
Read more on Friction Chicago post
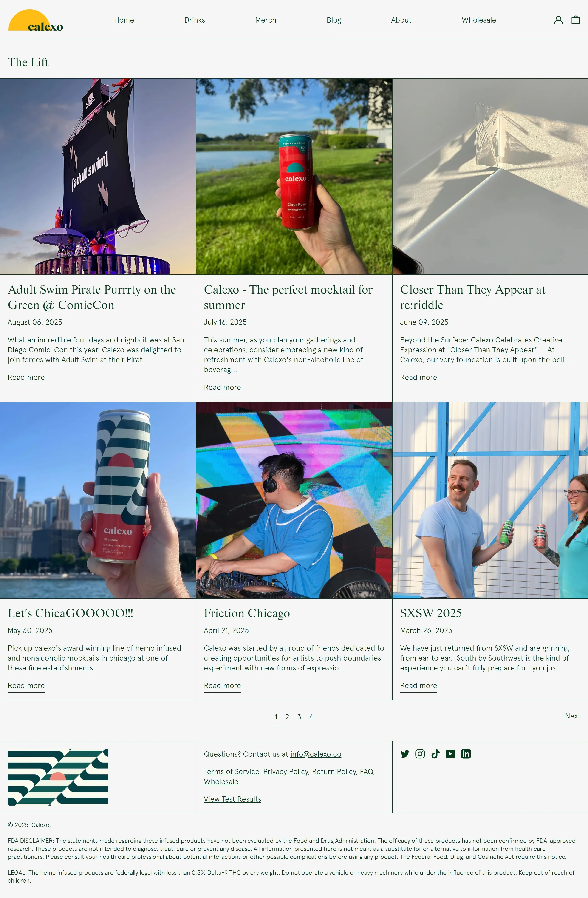tap(222, 686)
